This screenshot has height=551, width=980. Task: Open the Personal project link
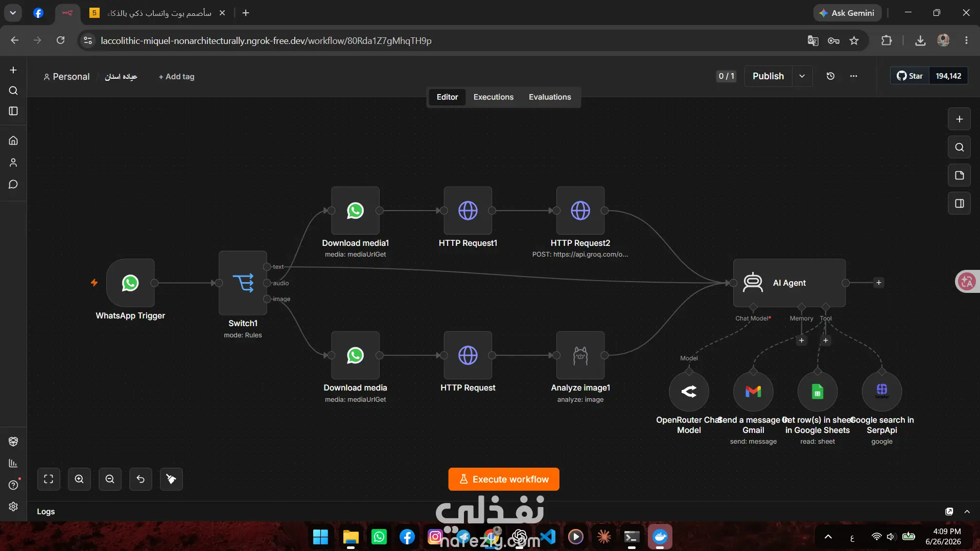(66, 77)
